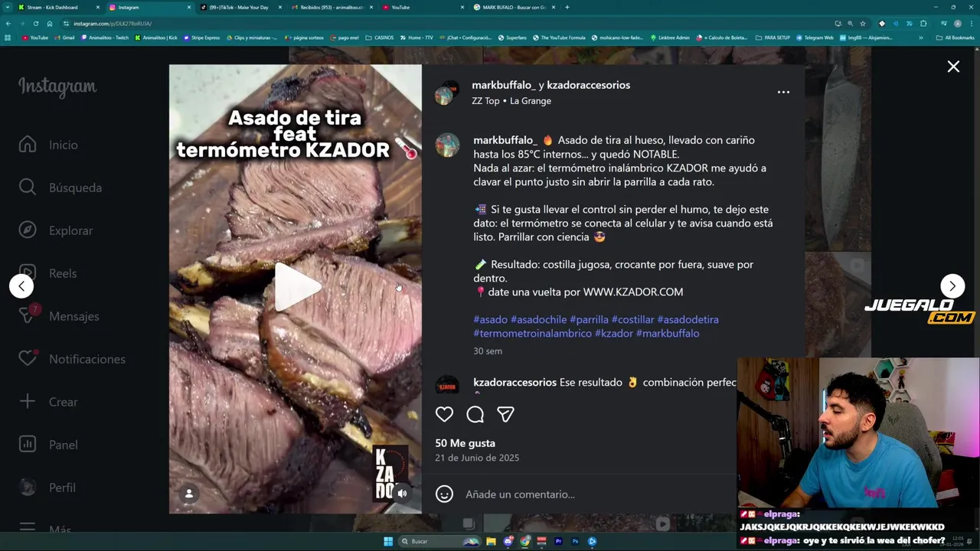Open the Gmail bookmark
The width and height of the screenshot is (980, 551).
pos(64,37)
